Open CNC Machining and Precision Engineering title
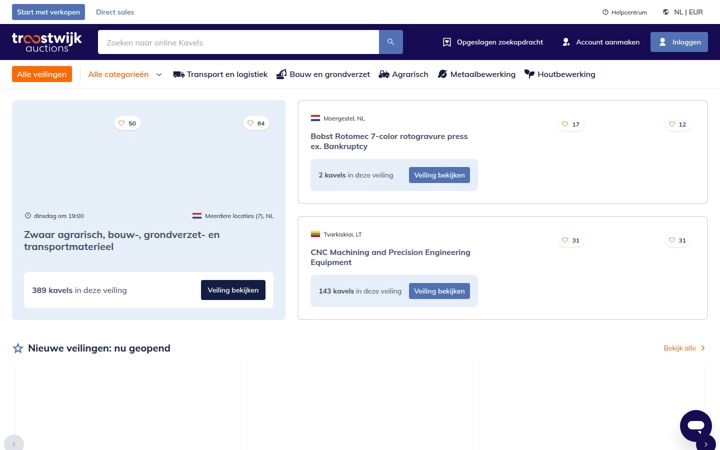This screenshot has width=720, height=450. click(390, 258)
